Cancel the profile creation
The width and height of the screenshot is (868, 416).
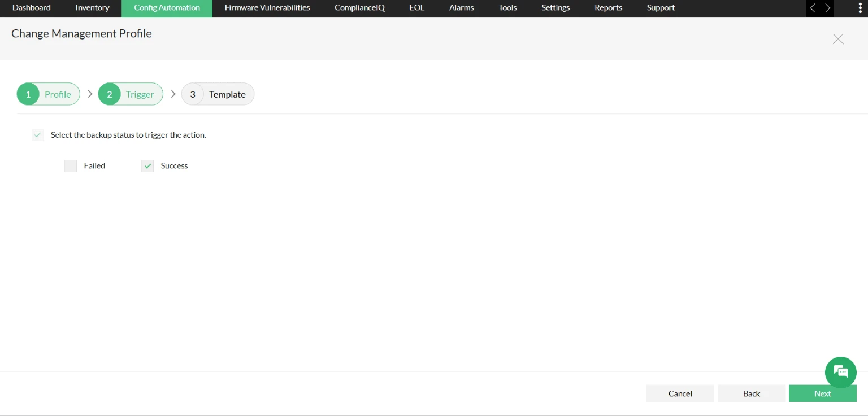[x=680, y=393]
